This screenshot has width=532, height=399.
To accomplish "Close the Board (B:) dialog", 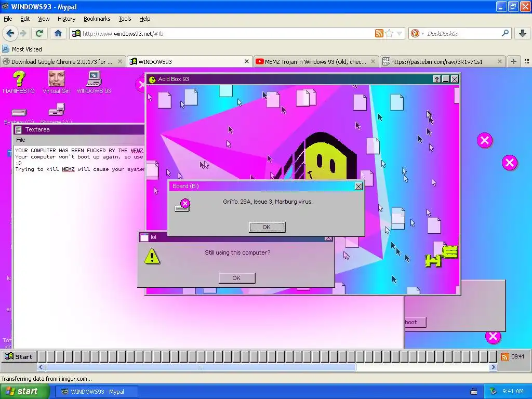I will coord(358,187).
